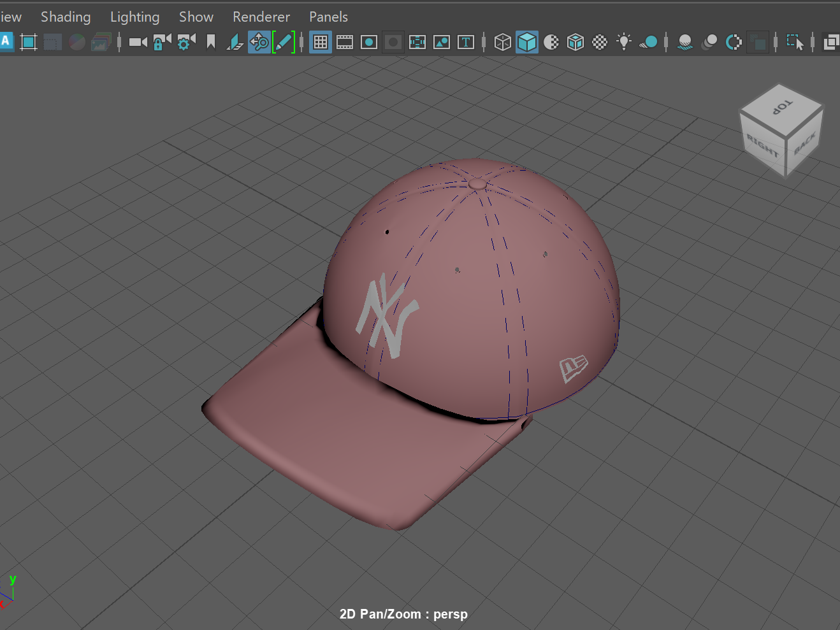
Task: Toggle the Resolution Gate icon
Action: [x=369, y=42]
